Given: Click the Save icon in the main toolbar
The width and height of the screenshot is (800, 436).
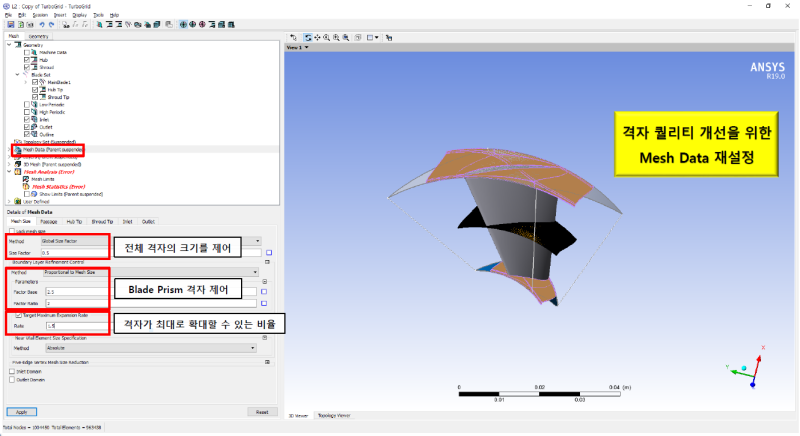Looking at the screenshot, I should (11, 24).
